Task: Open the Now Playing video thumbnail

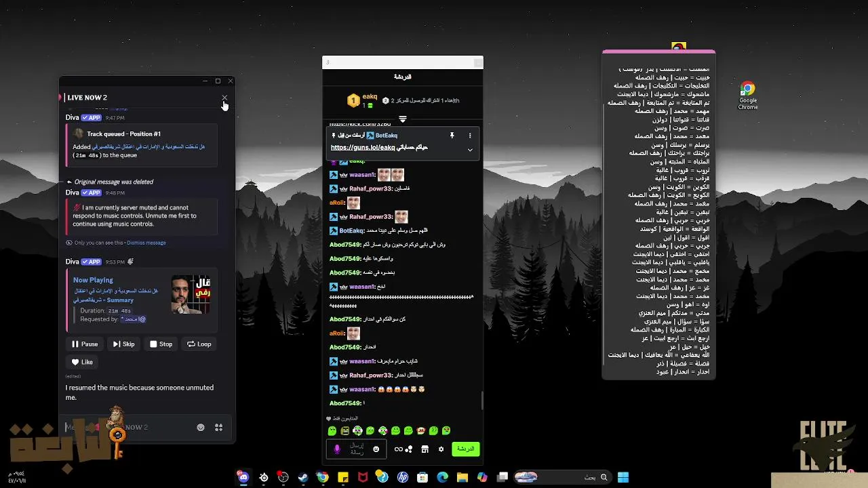Action: [191, 294]
